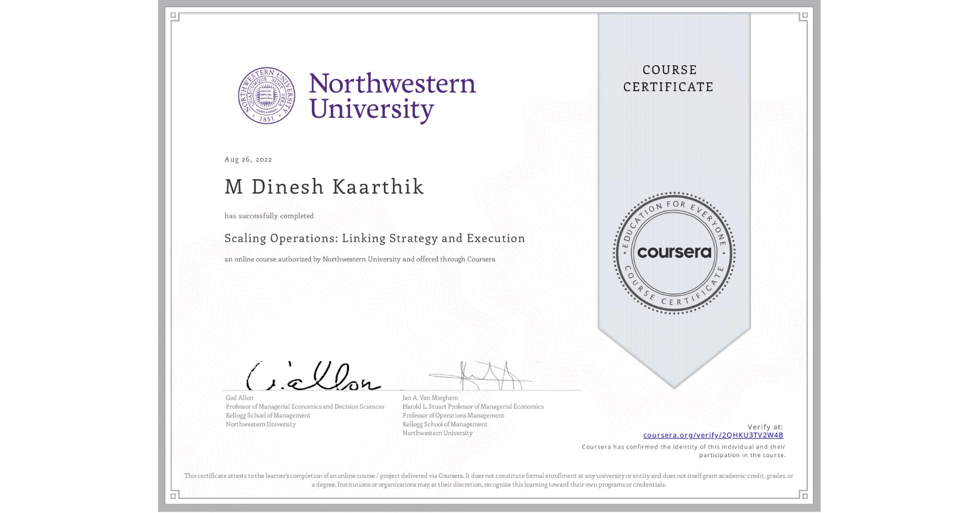Click the has successfully completed line
The image size is (980, 513).
tap(269, 216)
